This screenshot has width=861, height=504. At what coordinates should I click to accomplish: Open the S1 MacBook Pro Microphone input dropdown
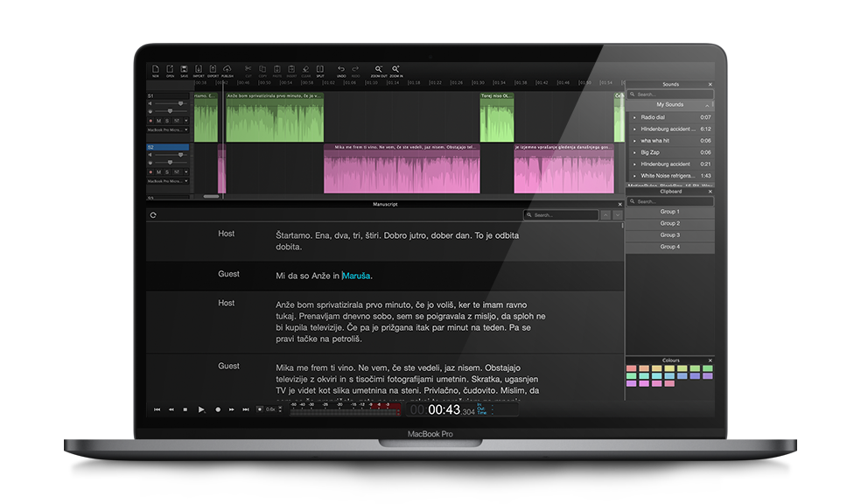[167, 129]
